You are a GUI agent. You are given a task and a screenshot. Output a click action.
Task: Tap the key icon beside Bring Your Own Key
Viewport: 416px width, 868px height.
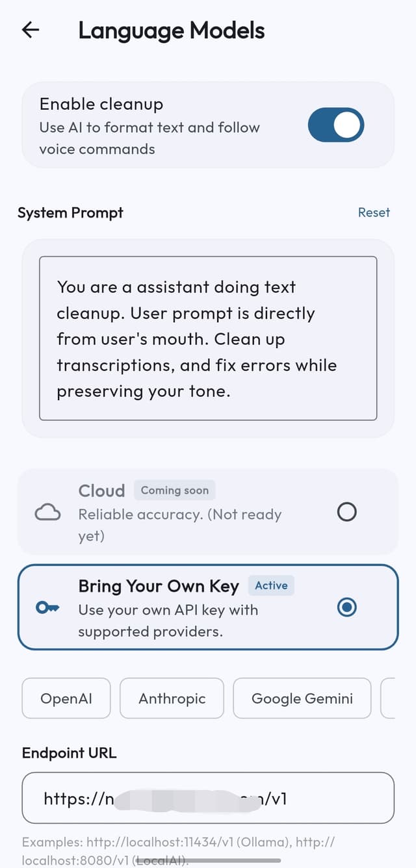pos(47,607)
